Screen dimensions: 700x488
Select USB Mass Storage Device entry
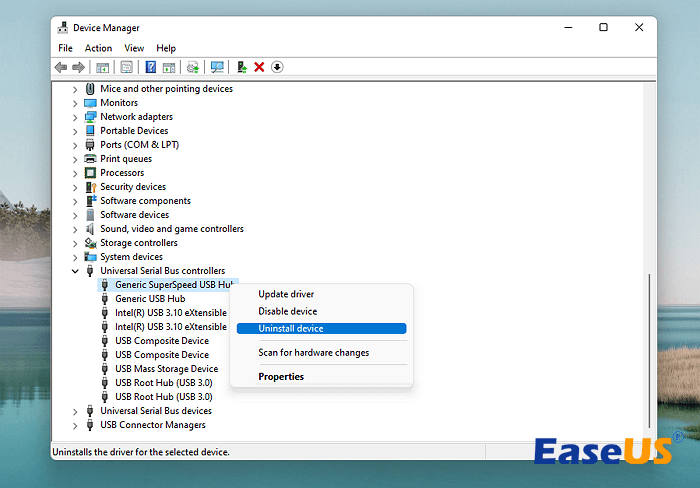[x=166, y=369]
